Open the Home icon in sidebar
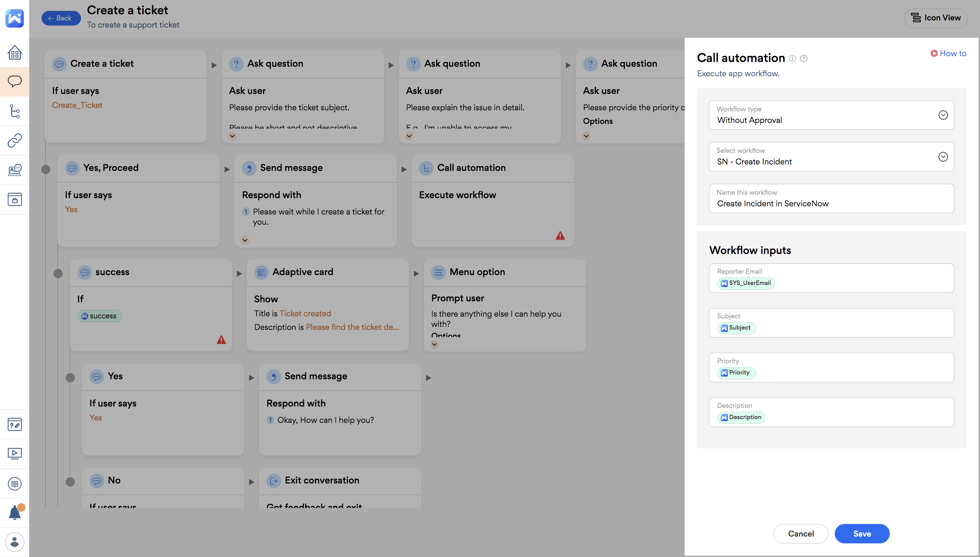The width and height of the screenshot is (980, 557). coord(15,52)
